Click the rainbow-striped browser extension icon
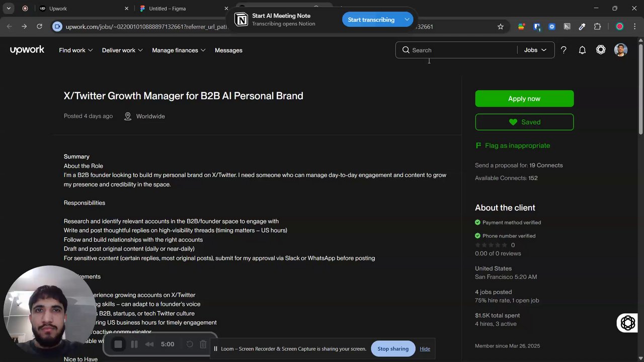Image resolution: width=644 pixels, height=362 pixels. 521,27
